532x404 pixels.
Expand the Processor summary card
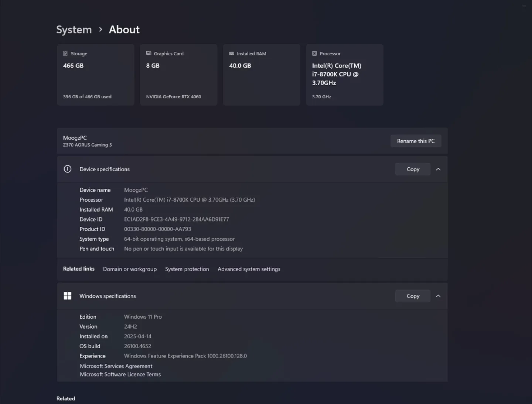[x=344, y=75]
